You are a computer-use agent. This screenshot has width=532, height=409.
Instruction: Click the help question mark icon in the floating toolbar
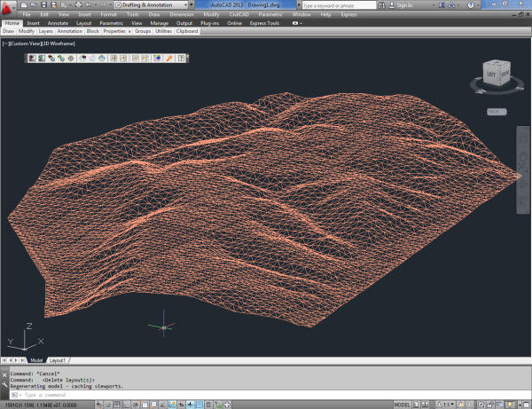(181, 59)
